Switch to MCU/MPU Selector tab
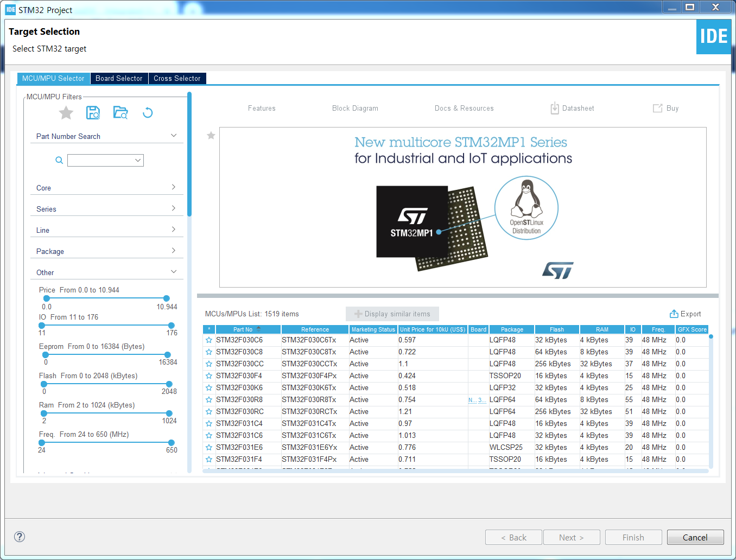 click(x=53, y=78)
